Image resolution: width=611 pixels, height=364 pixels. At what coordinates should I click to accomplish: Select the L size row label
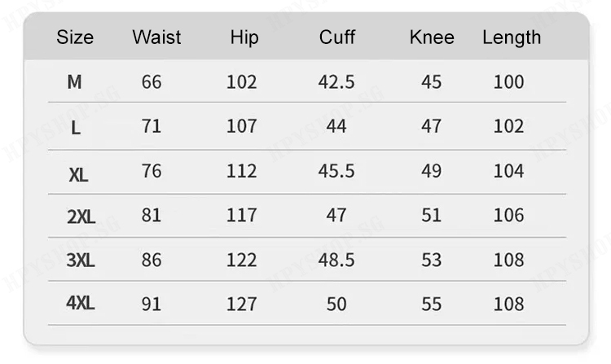point(76,128)
